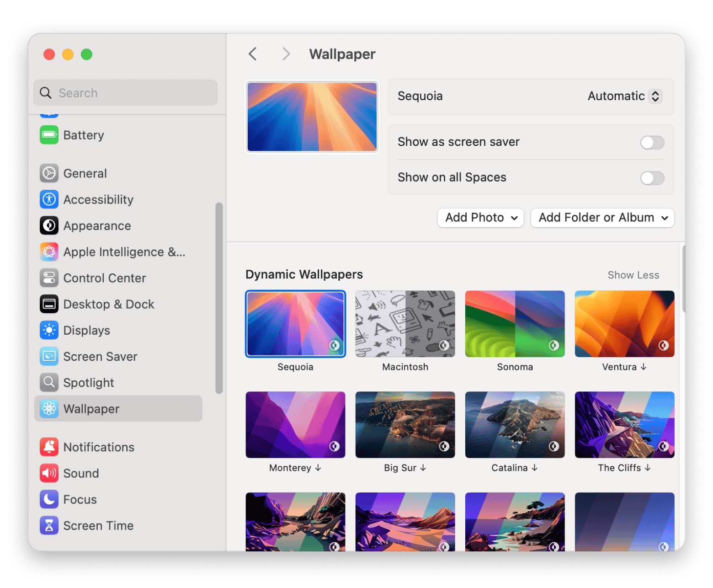The height and width of the screenshot is (588, 713).
Task: Open the Focus moon icon
Action: (49, 499)
